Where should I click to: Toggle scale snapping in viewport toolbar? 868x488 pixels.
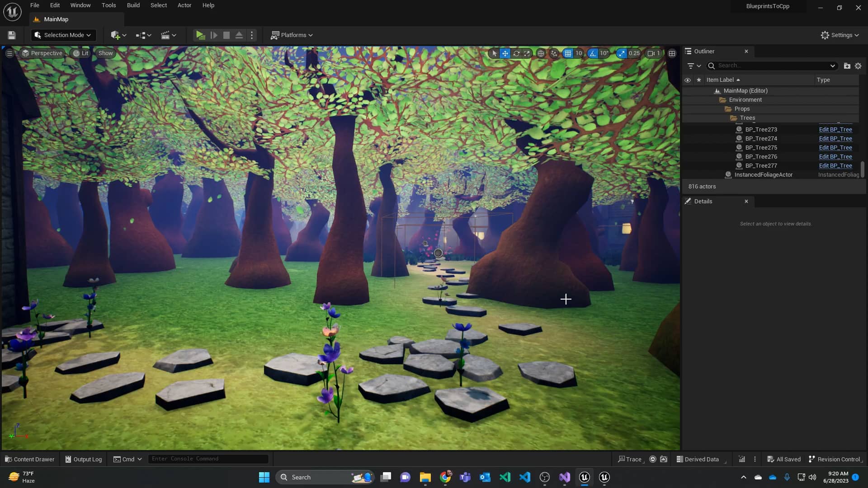pyautogui.click(x=622, y=53)
